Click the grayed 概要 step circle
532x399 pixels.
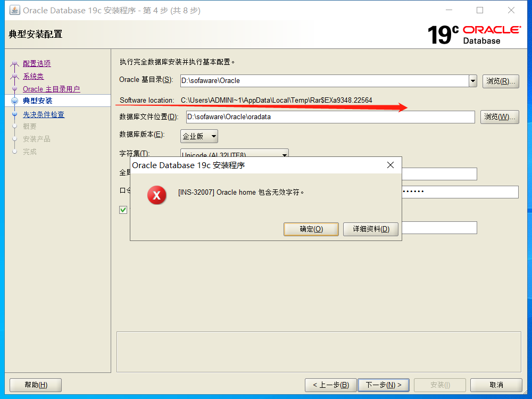[14, 126]
